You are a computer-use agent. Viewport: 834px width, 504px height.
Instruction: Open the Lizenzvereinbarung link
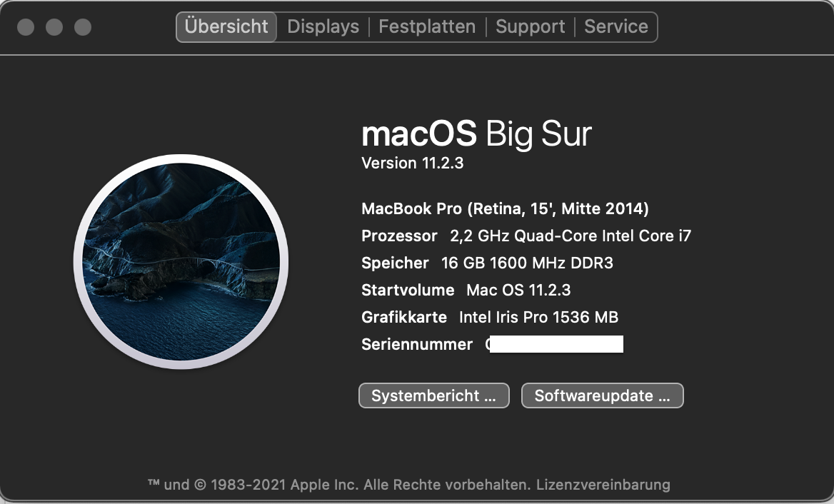tap(603, 485)
